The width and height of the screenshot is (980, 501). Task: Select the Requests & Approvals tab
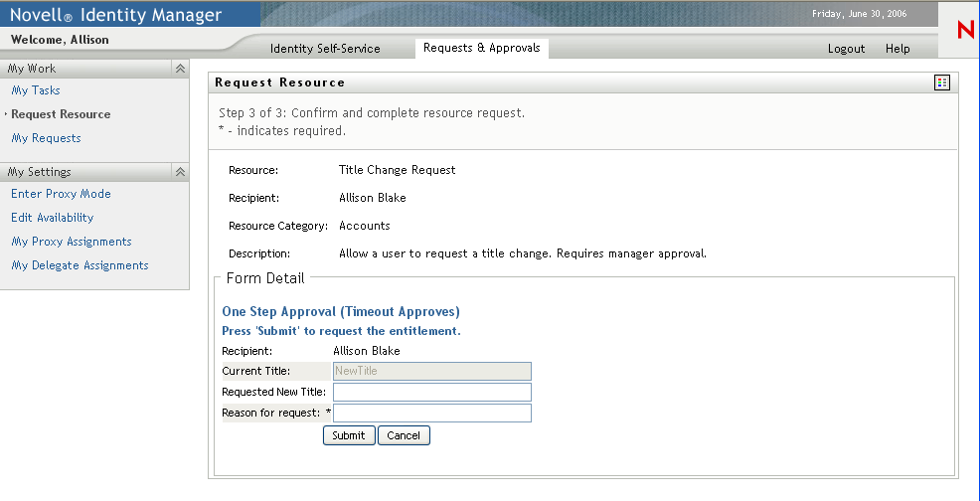tap(481, 48)
